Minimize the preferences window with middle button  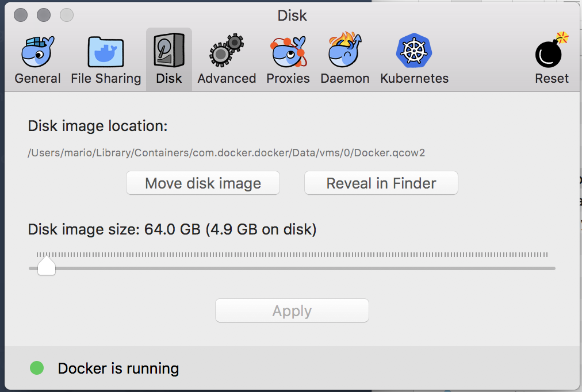[44, 15]
